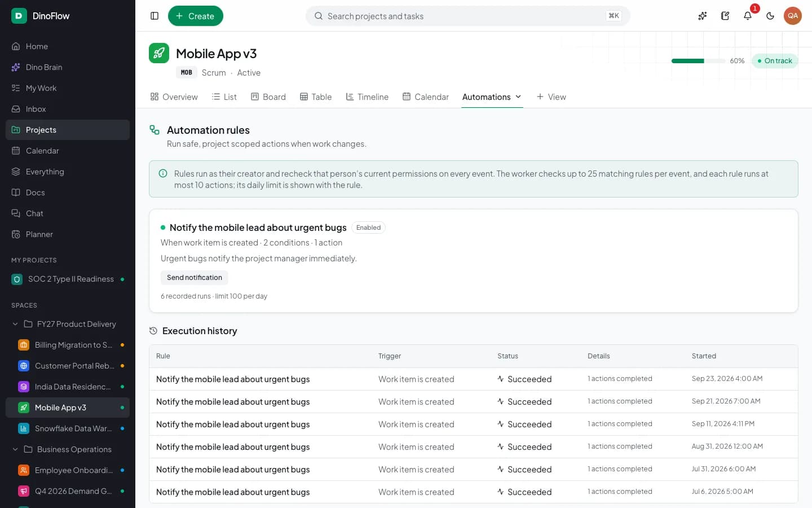Click the Execution history clock icon
812x508 pixels.
coord(153,331)
